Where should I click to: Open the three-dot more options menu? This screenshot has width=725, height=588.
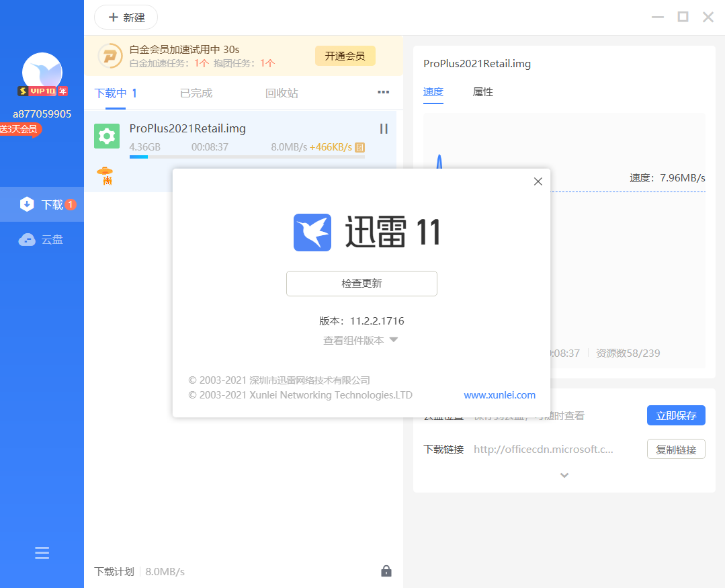point(383,92)
